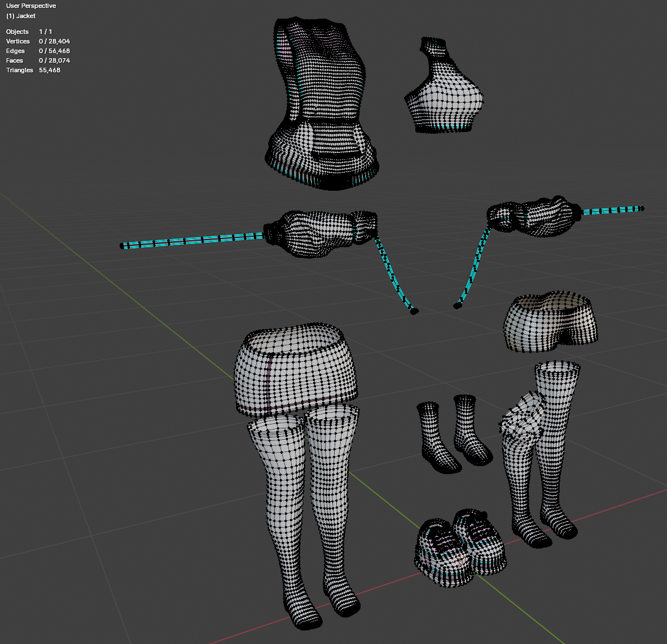Screen dimensions: 667x644
Task: Click the "55,468" triangles value
Action: click(50, 70)
